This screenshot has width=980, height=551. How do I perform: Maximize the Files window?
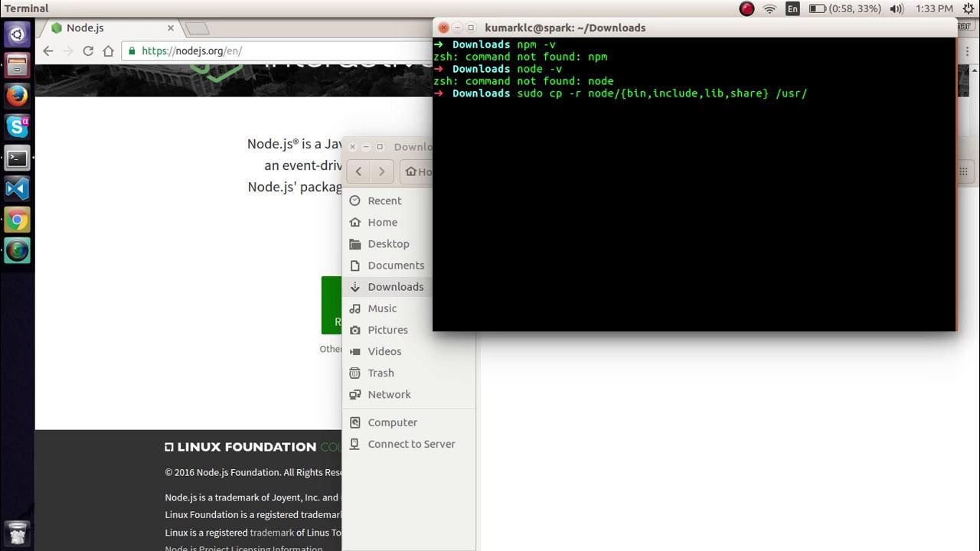pos(380,147)
